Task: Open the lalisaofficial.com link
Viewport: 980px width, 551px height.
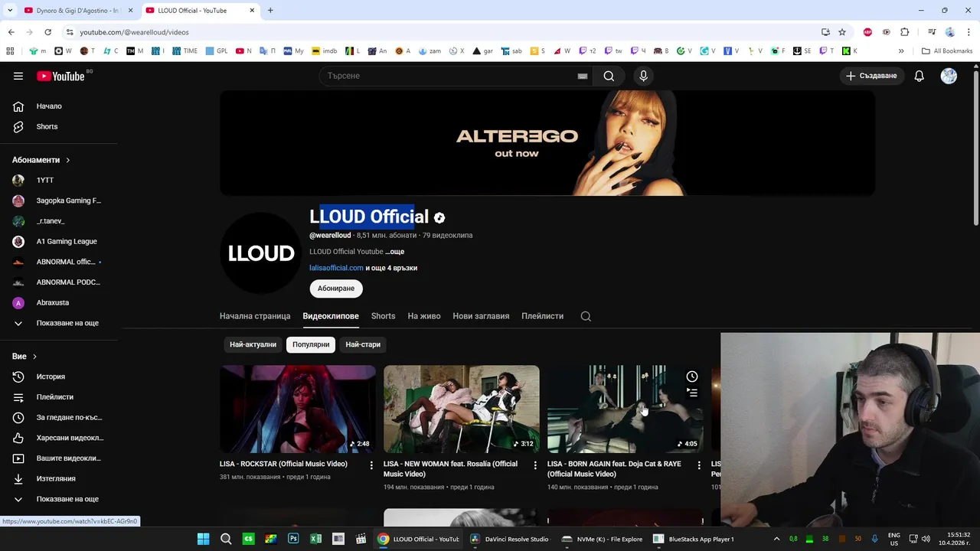Action: click(x=336, y=268)
